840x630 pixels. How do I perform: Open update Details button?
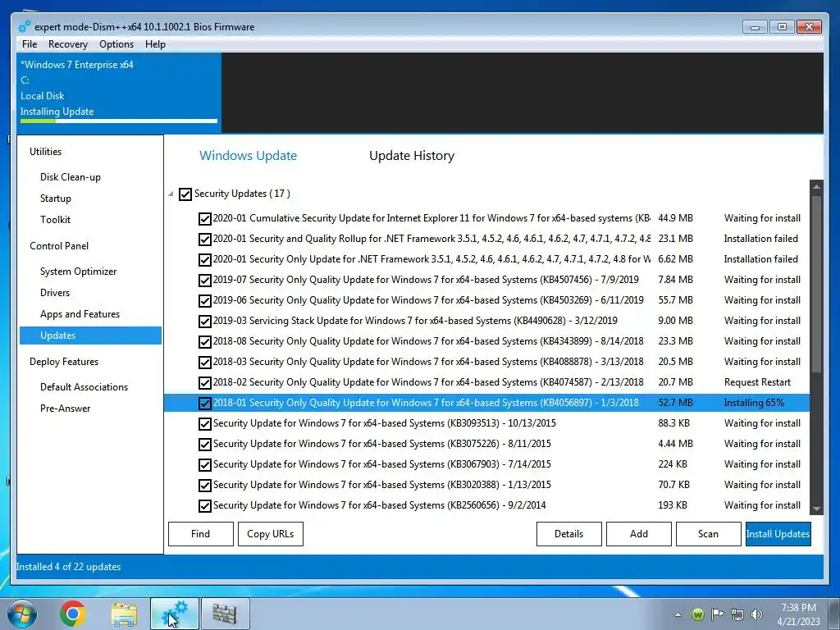[x=569, y=534]
